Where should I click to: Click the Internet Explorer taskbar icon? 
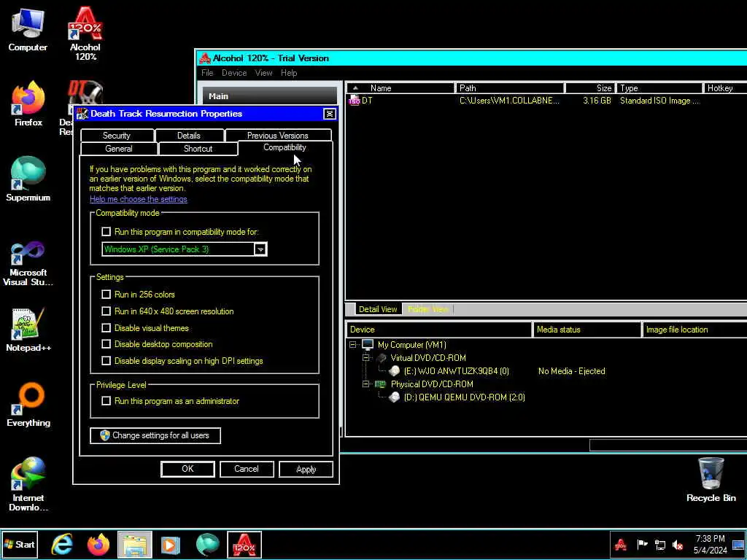click(x=63, y=545)
